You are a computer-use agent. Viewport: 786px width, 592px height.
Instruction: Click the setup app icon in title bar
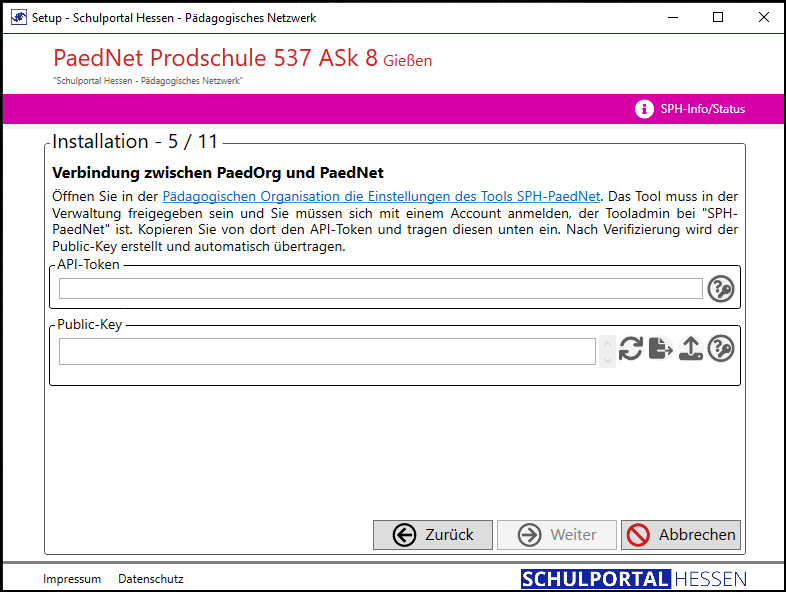point(19,18)
